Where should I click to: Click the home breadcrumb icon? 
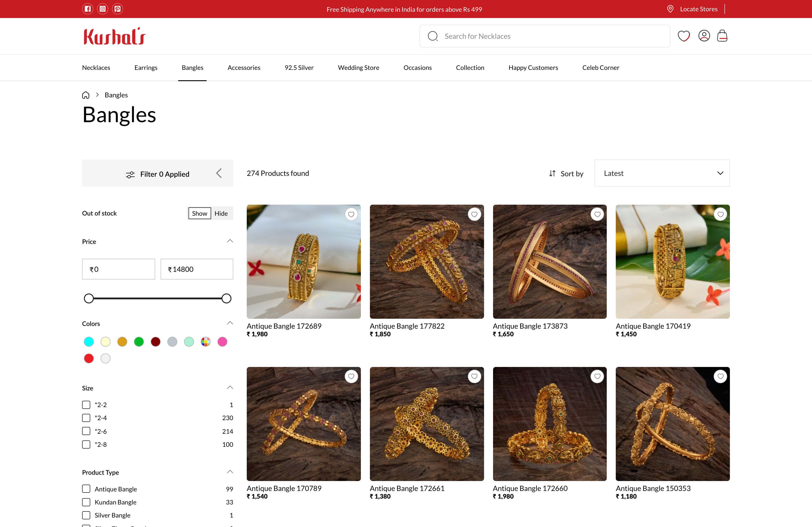[x=85, y=95]
